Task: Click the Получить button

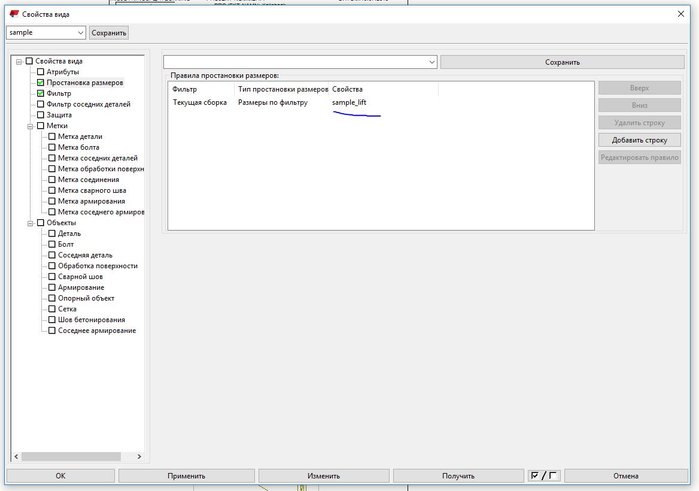Action: point(458,476)
